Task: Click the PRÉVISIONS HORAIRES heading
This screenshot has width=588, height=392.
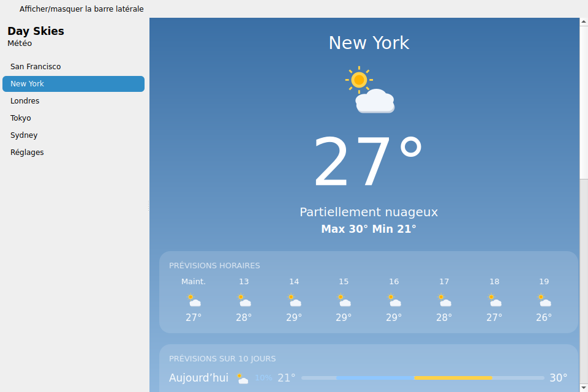Action: (214, 266)
